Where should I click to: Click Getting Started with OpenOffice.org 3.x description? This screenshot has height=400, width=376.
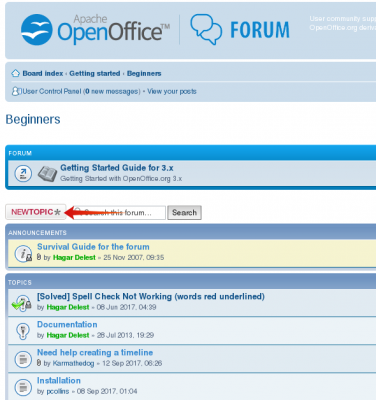pos(121,179)
